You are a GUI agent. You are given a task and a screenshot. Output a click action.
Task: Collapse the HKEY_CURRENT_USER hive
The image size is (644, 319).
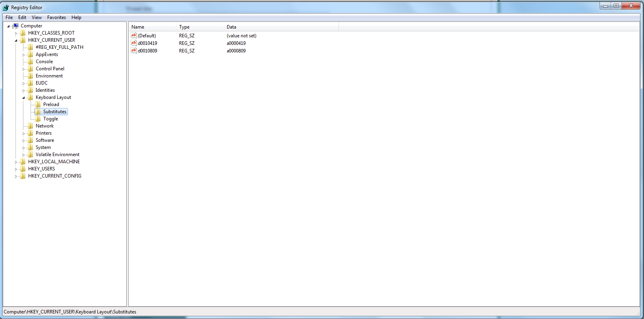(x=16, y=41)
